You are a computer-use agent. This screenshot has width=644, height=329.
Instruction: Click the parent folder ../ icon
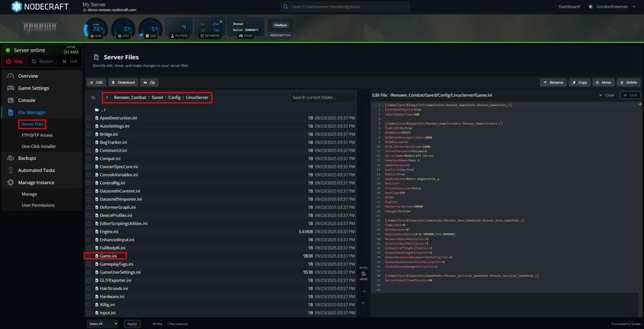[97, 110]
